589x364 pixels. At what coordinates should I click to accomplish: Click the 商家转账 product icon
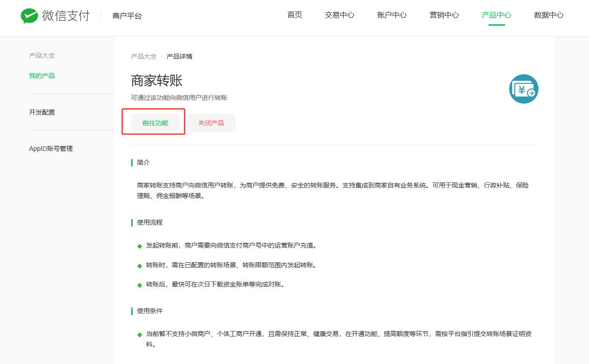(523, 89)
